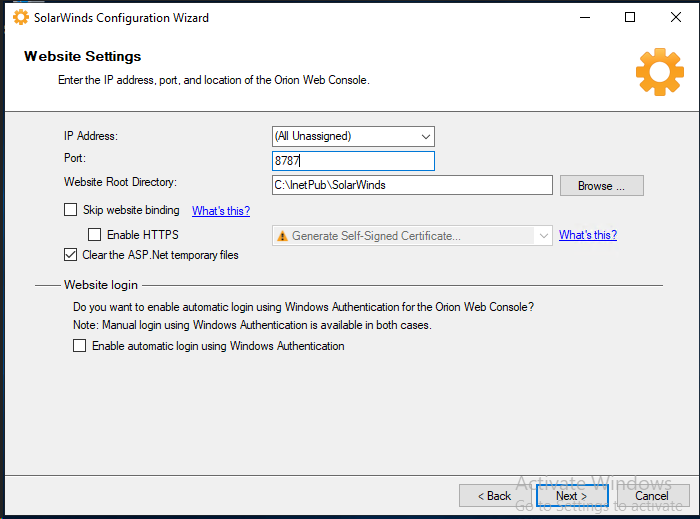Click the large orange gear logo
700x519 pixels.
(659, 70)
